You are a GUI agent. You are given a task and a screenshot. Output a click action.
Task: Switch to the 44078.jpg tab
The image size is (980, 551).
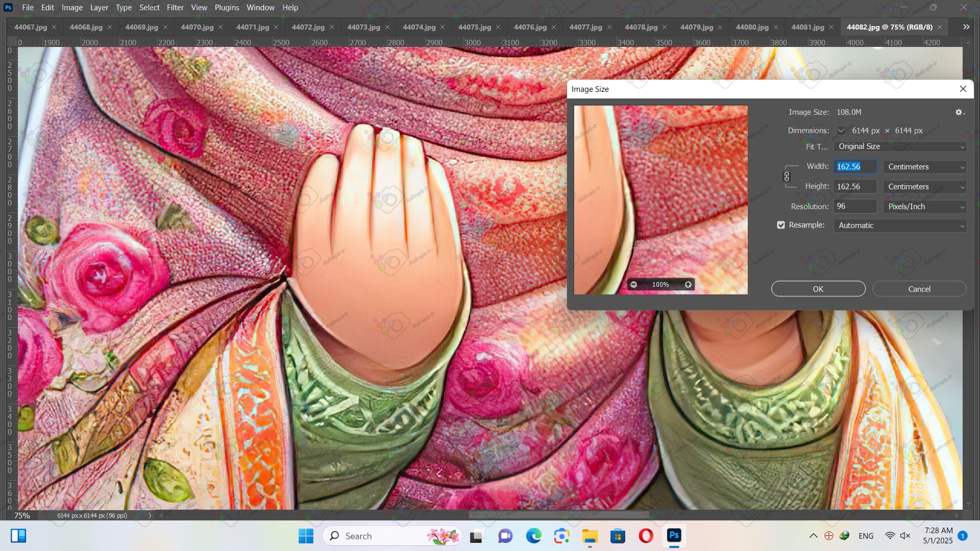pyautogui.click(x=641, y=28)
